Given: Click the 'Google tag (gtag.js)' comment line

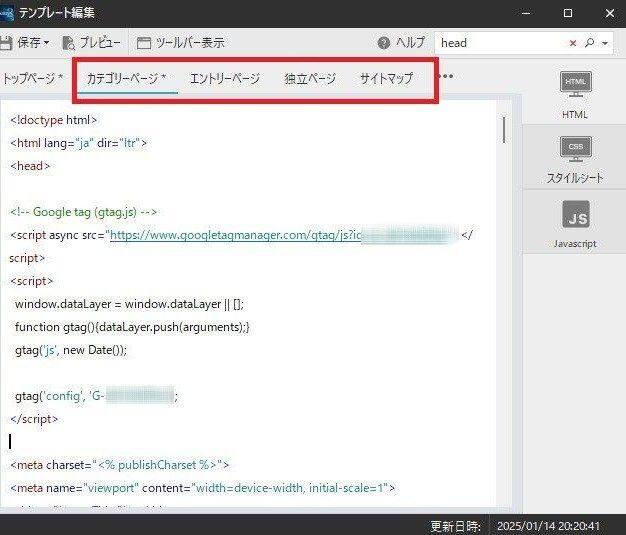Looking at the screenshot, I should [x=83, y=212].
